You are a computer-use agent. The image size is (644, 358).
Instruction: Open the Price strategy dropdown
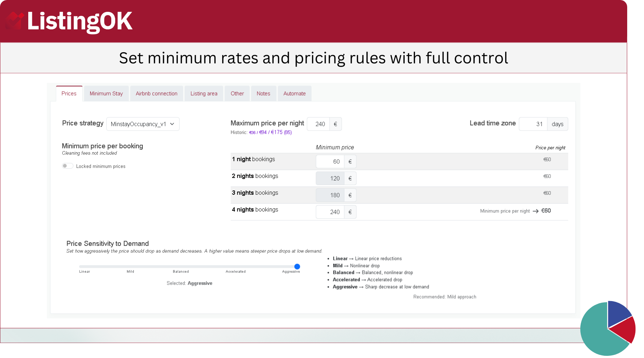click(x=143, y=124)
